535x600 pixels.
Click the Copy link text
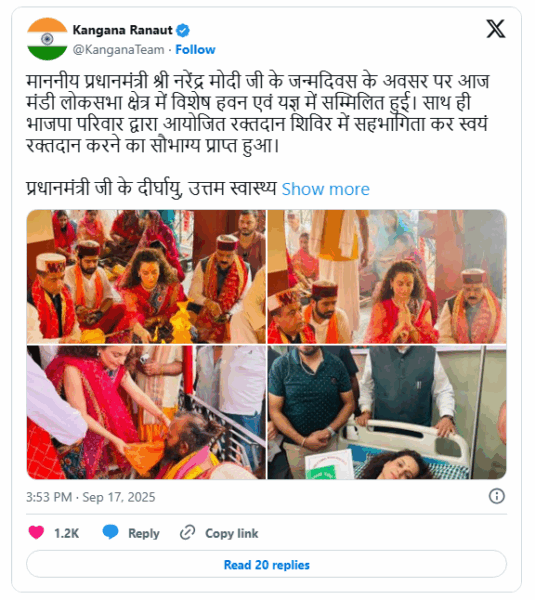[232, 533]
